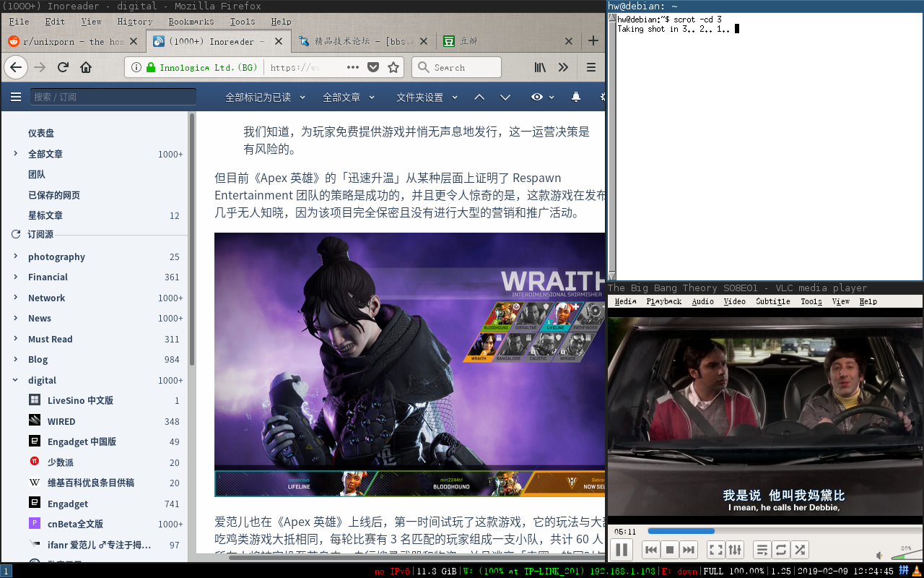Pause the VLC video
The width and height of the screenshot is (924, 578).
click(621, 550)
